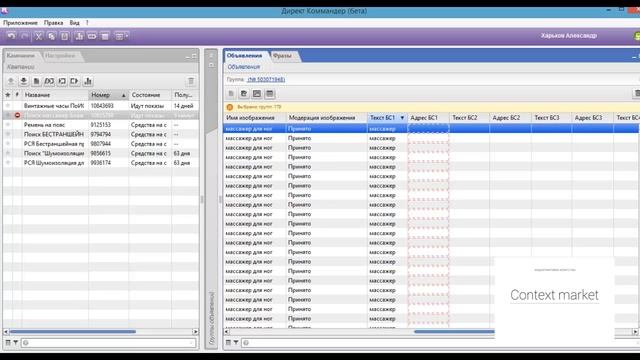Toggle star for Поиск БЕСТРАНШЕЙН campaign
Screen dimensions: 640x360
[x=8, y=134]
